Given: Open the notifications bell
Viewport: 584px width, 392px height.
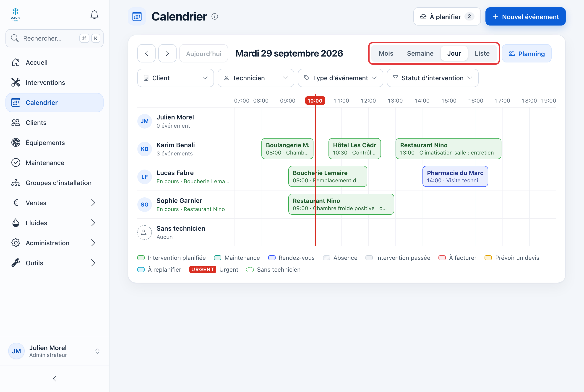Looking at the screenshot, I should [x=94, y=15].
